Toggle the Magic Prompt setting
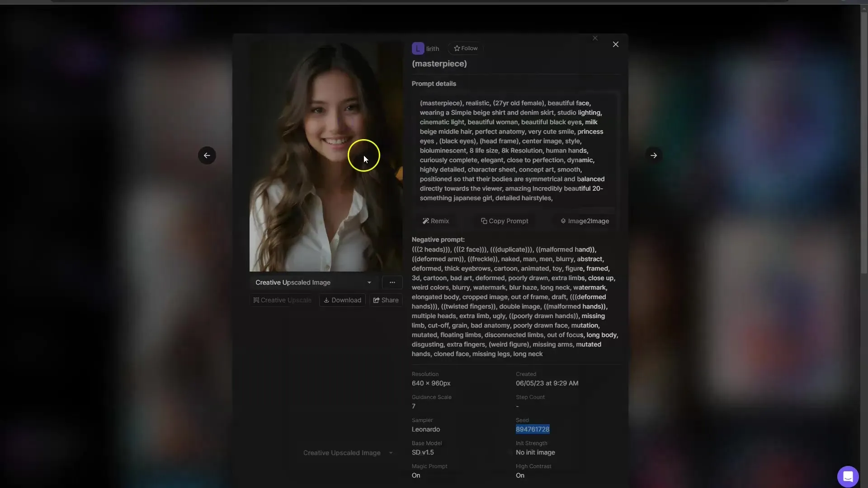This screenshot has height=488, width=868. [415, 475]
